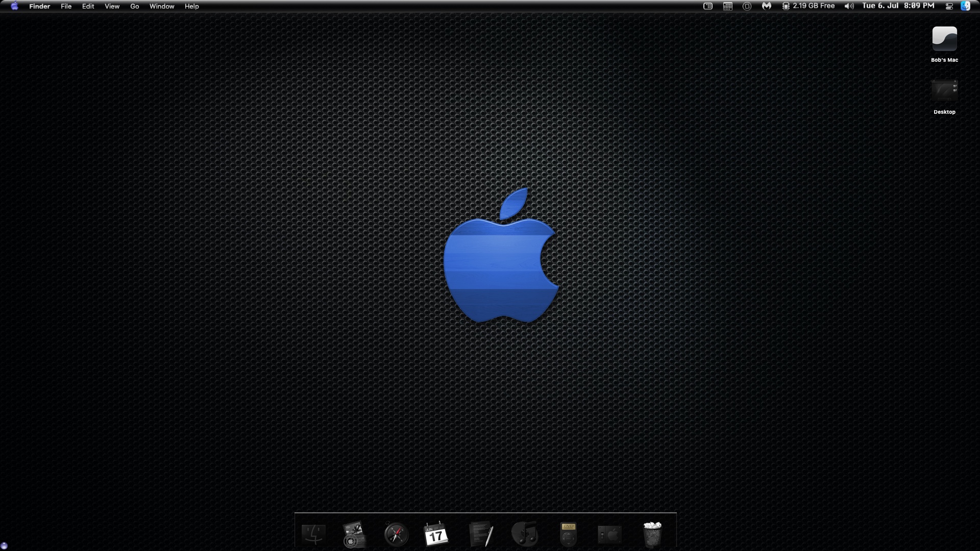The width and height of the screenshot is (980, 551).
Task: Click the memory chip status icon
Action: click(786, 6)
